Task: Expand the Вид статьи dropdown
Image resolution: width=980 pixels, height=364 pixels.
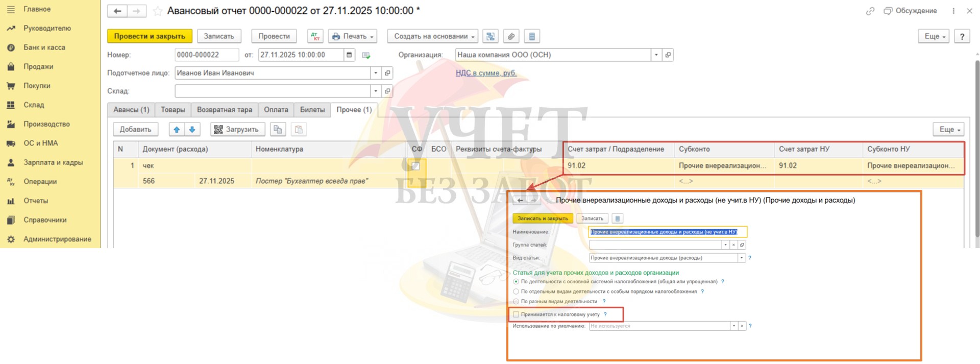Action: point(742,258)
